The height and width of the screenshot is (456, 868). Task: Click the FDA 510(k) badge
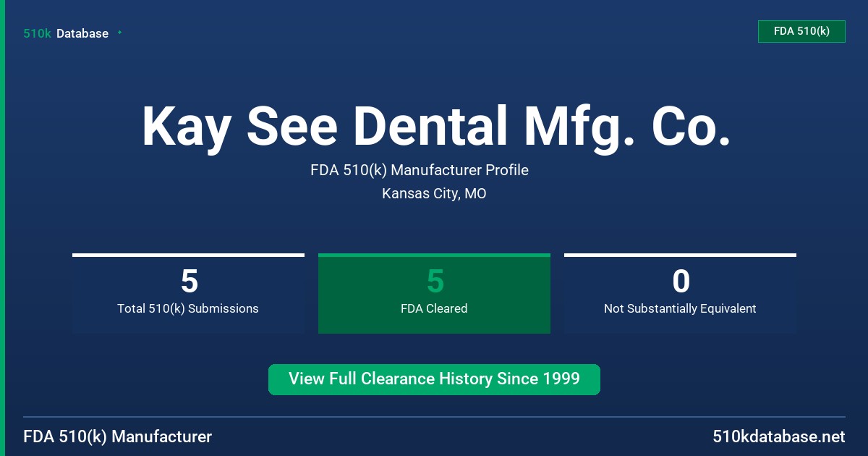[801, 31]
